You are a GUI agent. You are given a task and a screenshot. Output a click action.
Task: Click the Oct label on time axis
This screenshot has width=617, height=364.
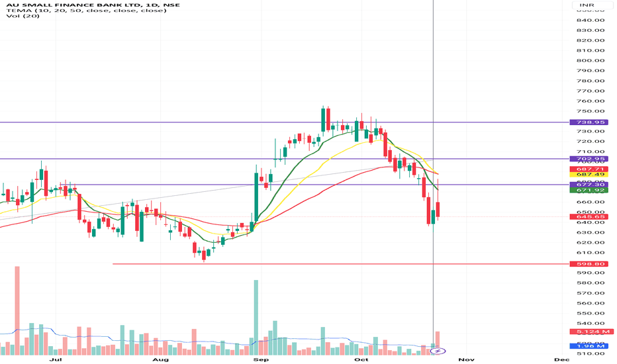point(361,359)
